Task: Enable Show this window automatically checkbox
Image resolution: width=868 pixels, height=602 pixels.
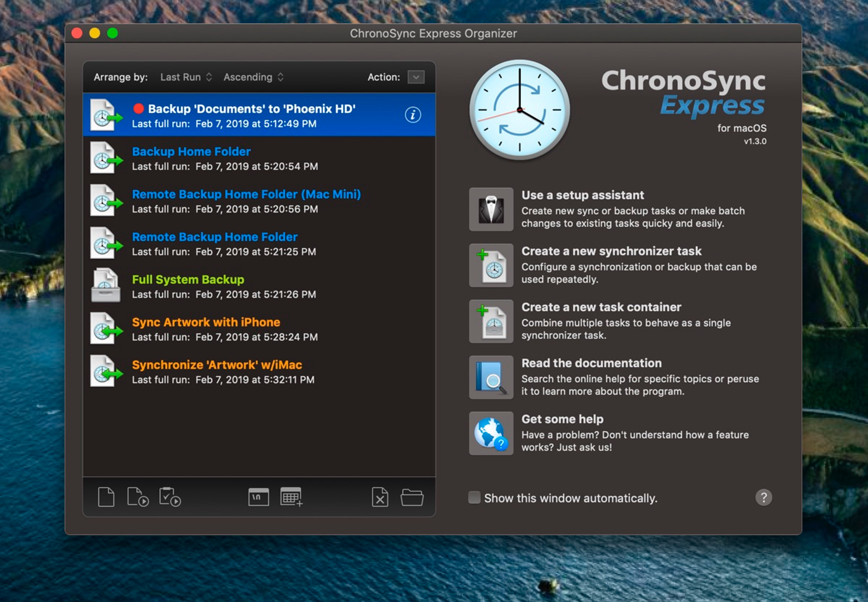Action: (474, 497)
